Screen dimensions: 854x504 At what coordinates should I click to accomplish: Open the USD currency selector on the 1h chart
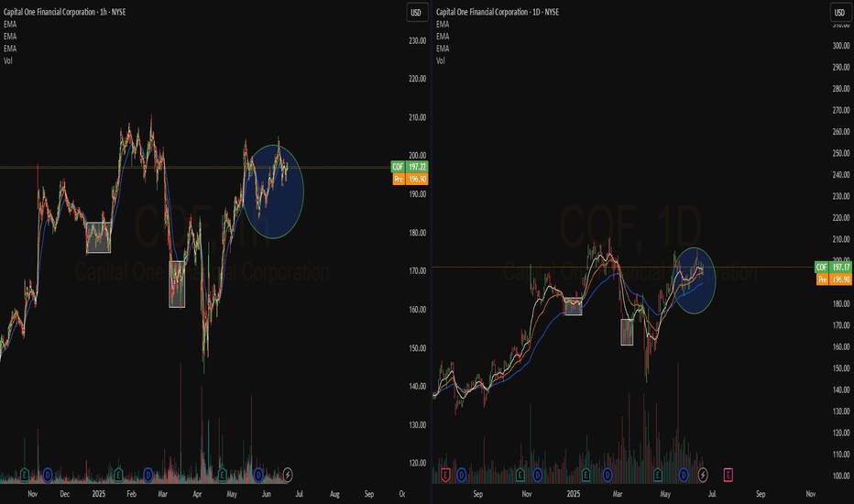pyautogui.click(x=417, y=13)
